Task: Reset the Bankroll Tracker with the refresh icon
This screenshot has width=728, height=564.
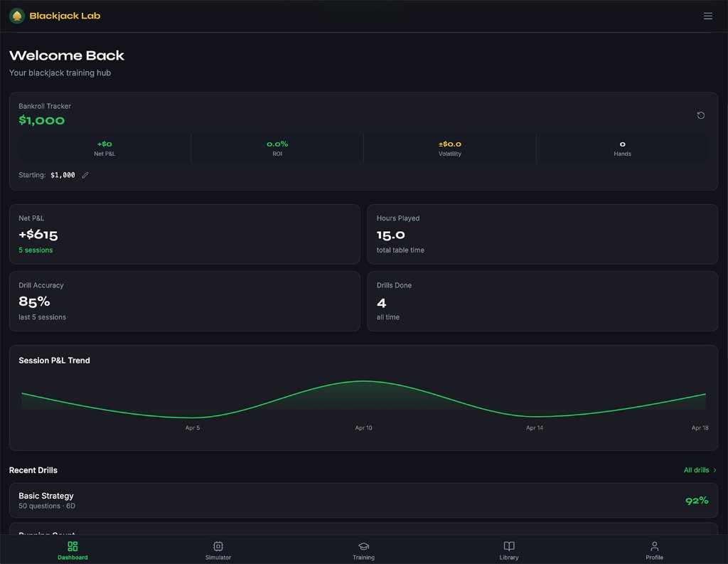Action: click(700, 115)
